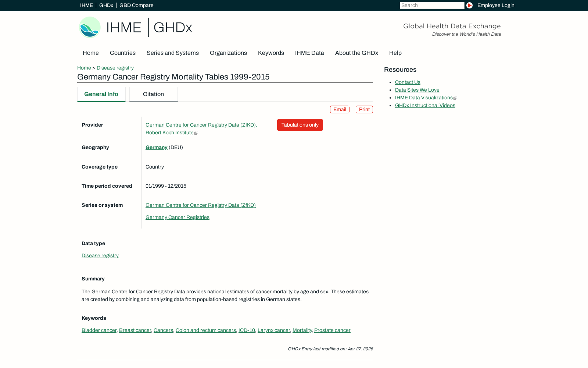Screen dimensions: 588x368
Task: Click the page title Germany Cancer Registry Mortality Tables
Action: [173, 77]
